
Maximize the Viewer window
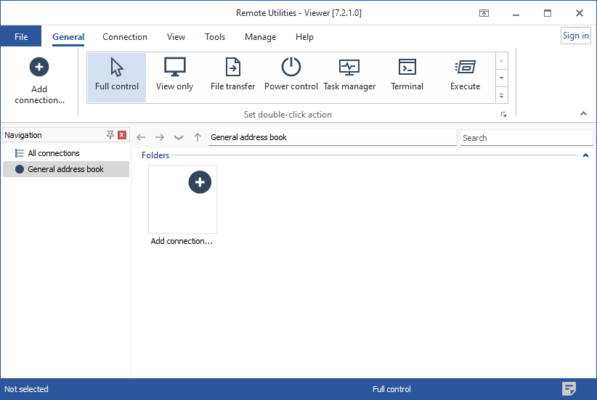tap(547, 13)
